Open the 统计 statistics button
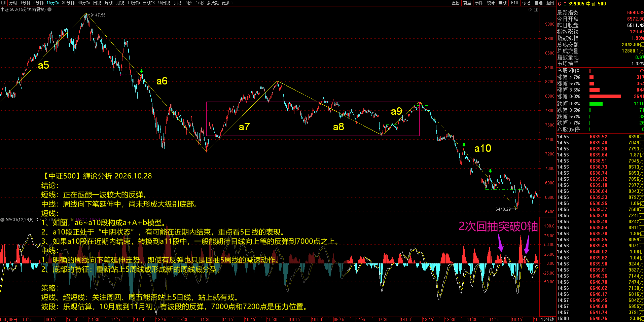644x322 pixels. (491, 3)
